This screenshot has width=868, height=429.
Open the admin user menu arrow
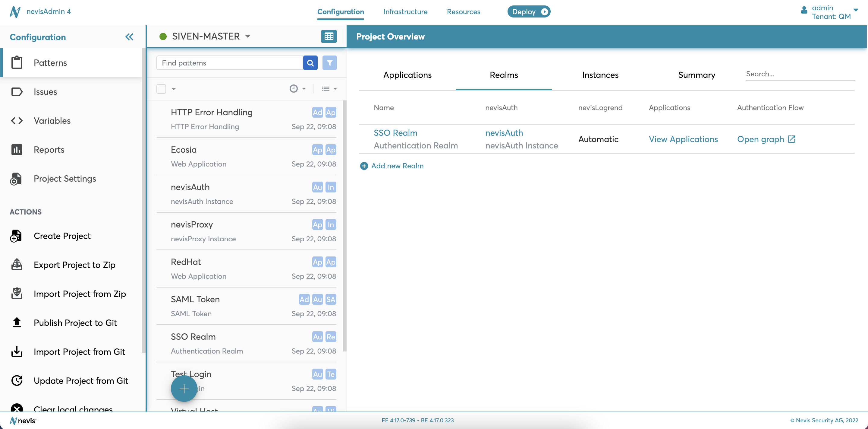[856, 10]
